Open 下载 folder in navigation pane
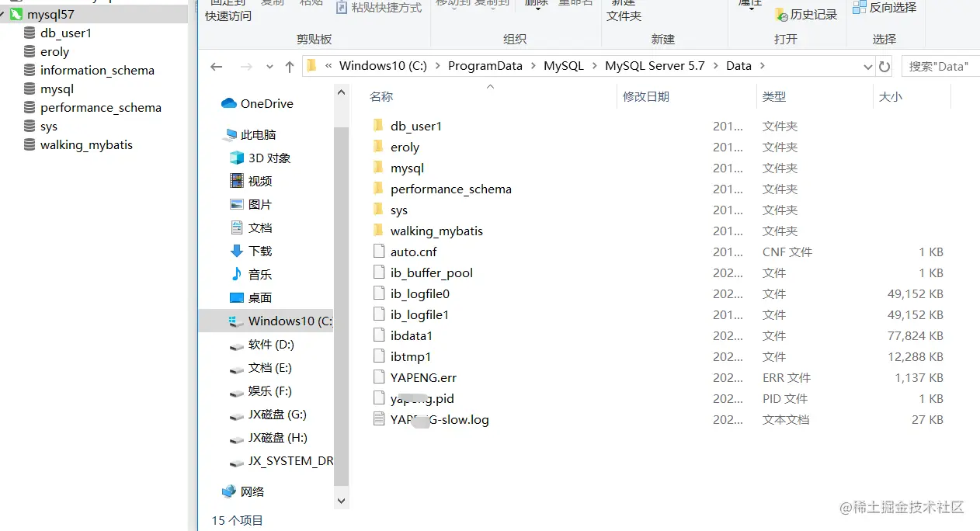Image resolution: width=980 pixels, height=531 pixels. (x=251, y=251)
